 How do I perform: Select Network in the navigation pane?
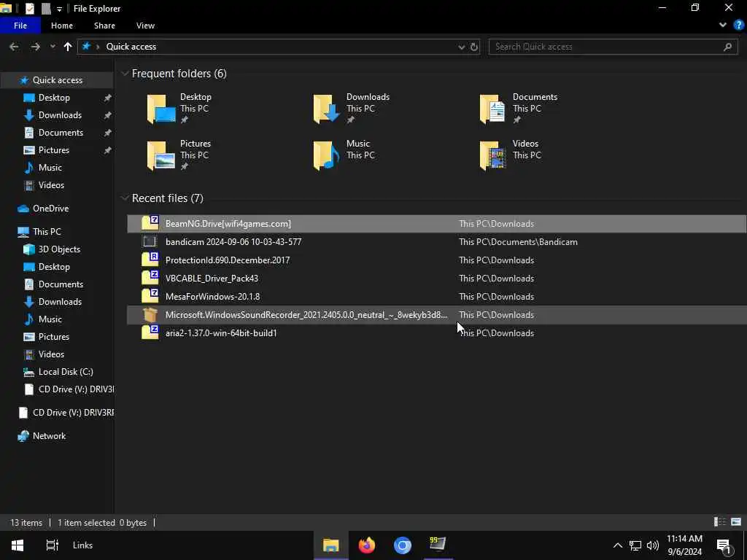(49, 436)
